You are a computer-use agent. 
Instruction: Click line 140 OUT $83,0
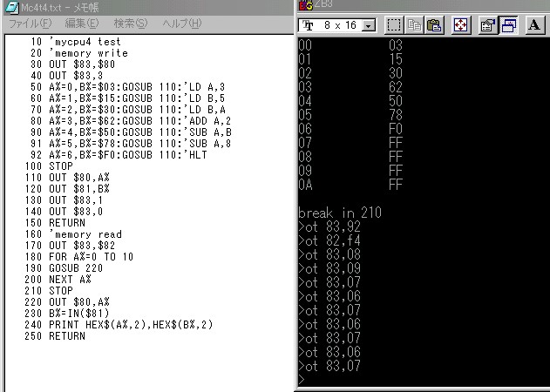(x=64, y=211)
